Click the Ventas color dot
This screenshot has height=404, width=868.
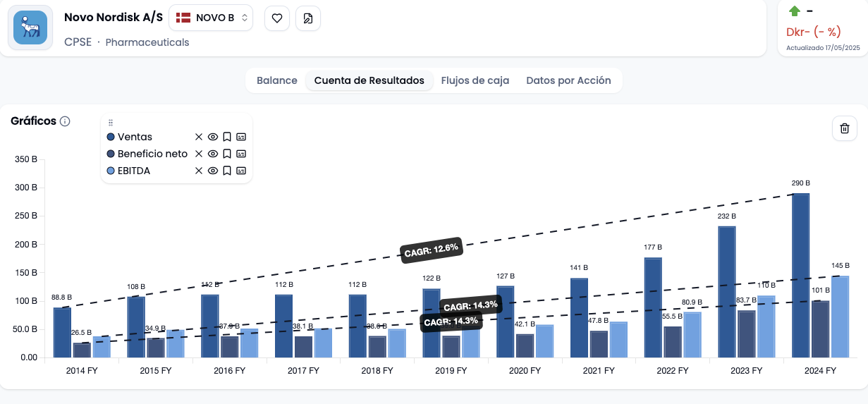click(111, 137)
